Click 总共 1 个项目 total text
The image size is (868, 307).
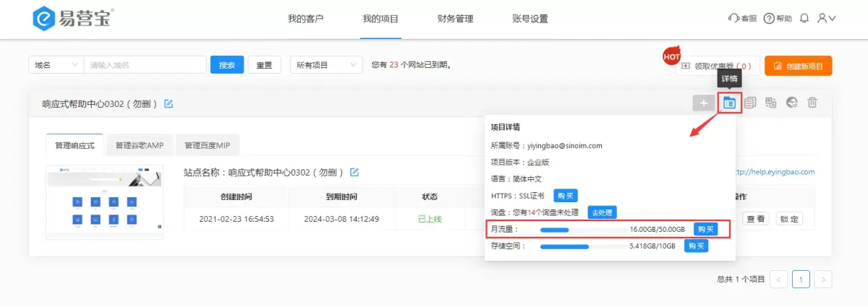pyautogui.click(x=741, y=279)
